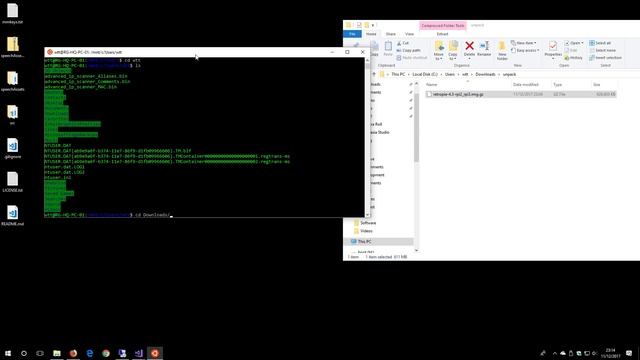Image resolution: width=640 pixels, height=360 pixels.
Task: Open Google Chrome from the taskbar
Action: [x=106, y=353]
